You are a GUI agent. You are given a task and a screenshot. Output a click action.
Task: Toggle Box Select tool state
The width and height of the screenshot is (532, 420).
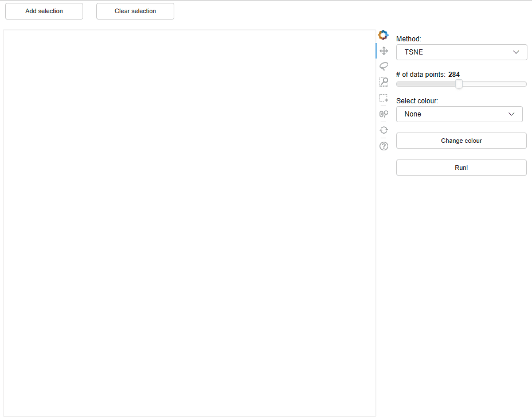coord(384,98)
